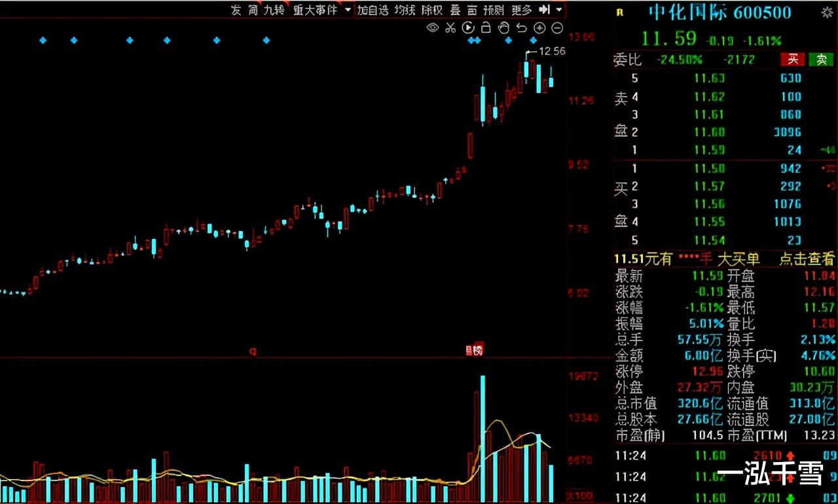Click the green 卖 sell button
The image size is (838, 504).
click(821, 60)
